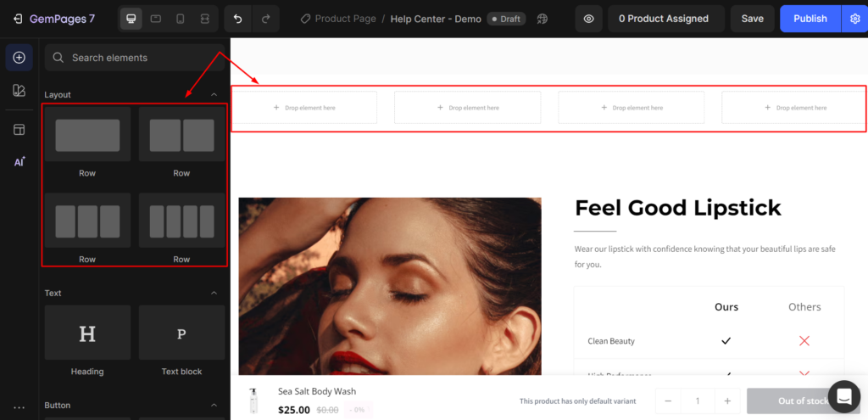This screenshot has height=420, width=868.
Task: Collapse the Button elements section
Action: tap(214, 406)
